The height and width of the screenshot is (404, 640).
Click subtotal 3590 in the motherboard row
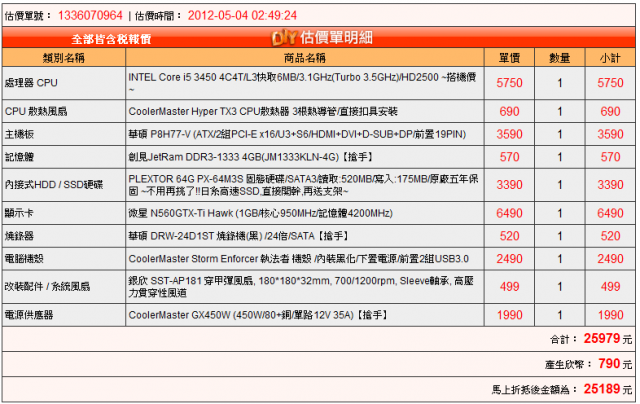click(x=610, y=134)
